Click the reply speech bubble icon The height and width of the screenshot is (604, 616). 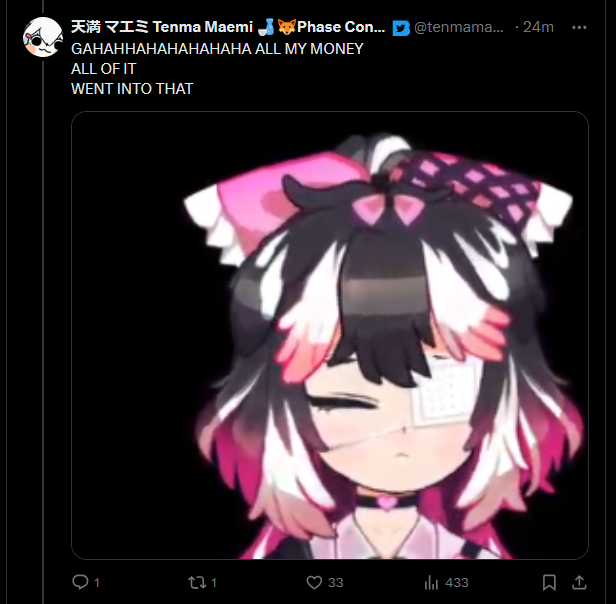(80, 582)
